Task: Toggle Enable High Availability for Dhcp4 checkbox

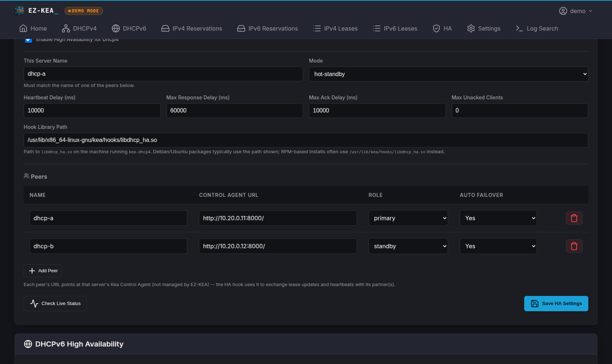Action: (28, 39)
